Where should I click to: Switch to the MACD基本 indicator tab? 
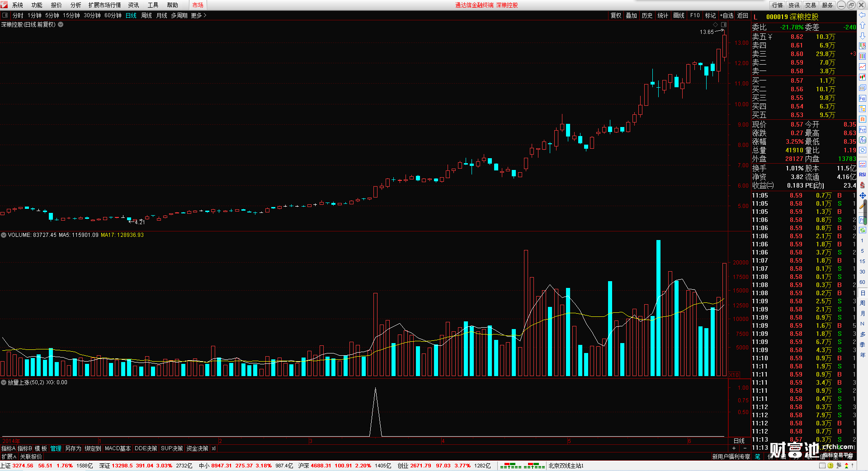118,448
